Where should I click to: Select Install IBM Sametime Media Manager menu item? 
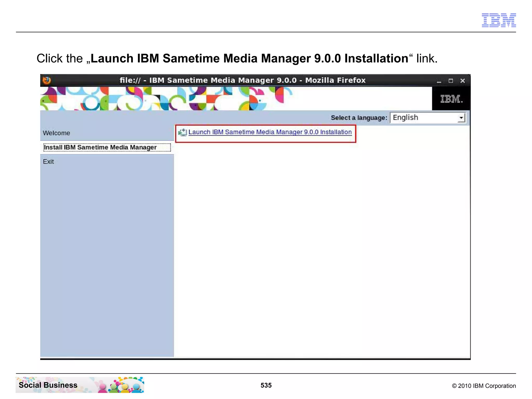tap(107, 148)
